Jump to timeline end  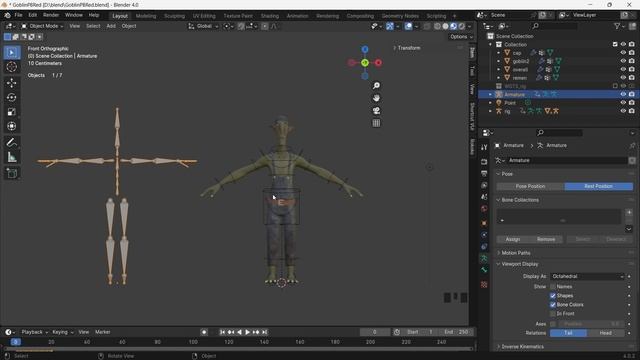pyautogui.click(x=264, y=332)
